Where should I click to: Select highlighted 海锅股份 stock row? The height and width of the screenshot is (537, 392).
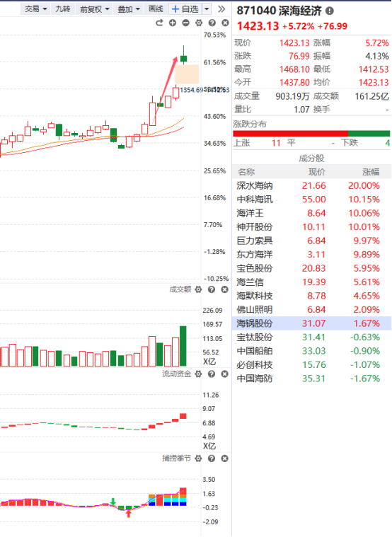click(x=311, y=323)
